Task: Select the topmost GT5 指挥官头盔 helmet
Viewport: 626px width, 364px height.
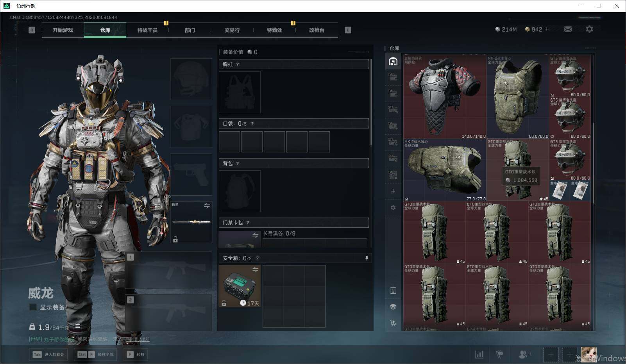Action: [x=570, y=76]
